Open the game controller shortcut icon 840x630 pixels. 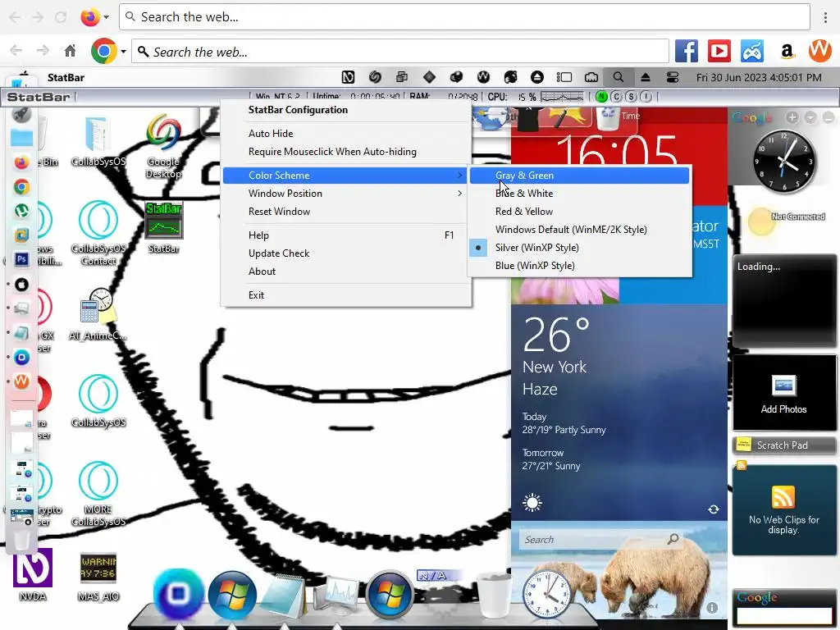(x=752, y=52)
